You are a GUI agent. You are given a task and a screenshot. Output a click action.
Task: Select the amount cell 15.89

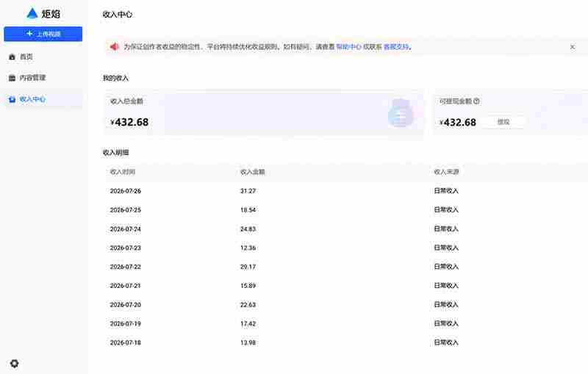(248, 286)
